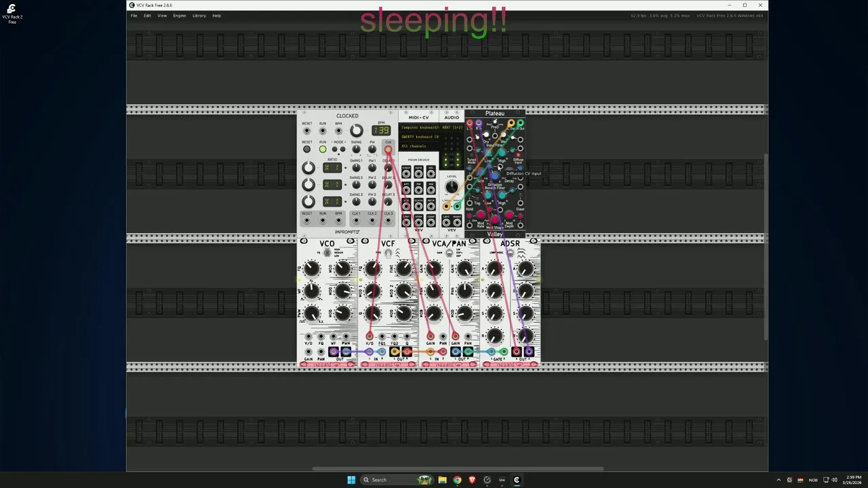Click the Plateau Diffusion CV input jack
Screen dimensions: 868x488
tap(500, 166)
